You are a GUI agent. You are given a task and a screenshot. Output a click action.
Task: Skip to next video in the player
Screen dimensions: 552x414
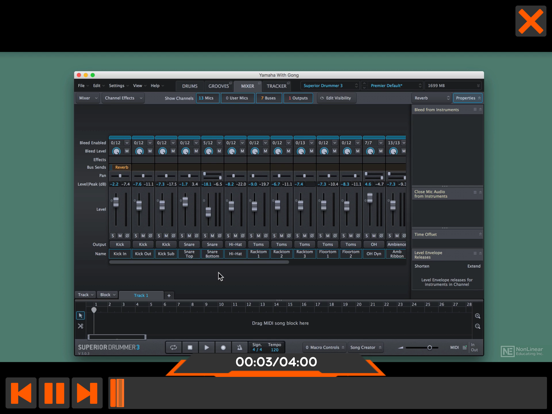[x=87, y=393]
